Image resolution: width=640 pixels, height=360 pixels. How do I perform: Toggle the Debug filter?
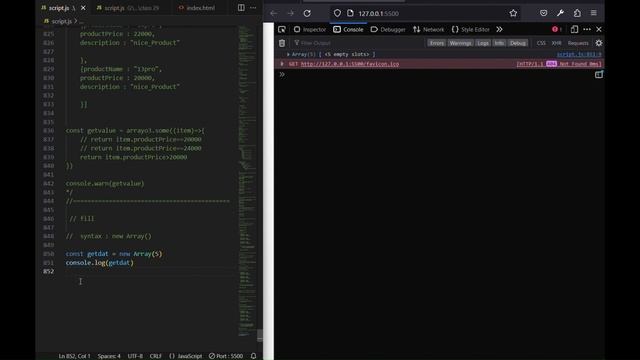tap(518, 43)
